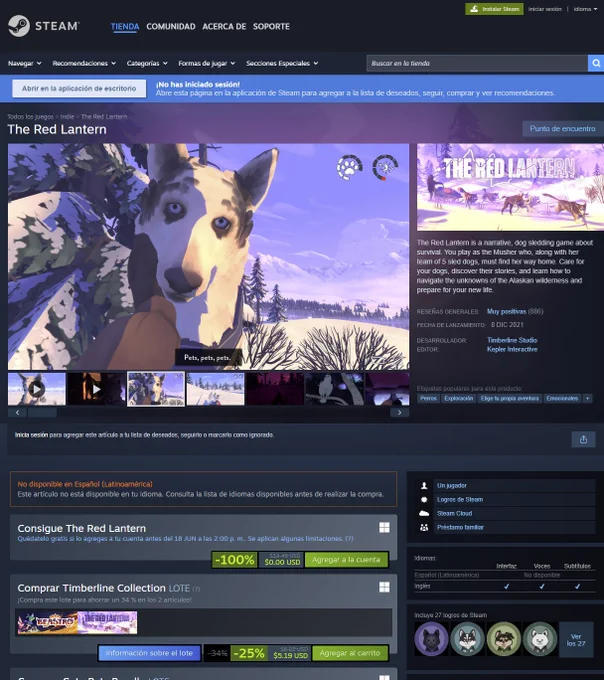The width and height of the screenshot is (604, 680).
Task: Click the Todos los juegos breadcrumb
Action: pos(30,117)
